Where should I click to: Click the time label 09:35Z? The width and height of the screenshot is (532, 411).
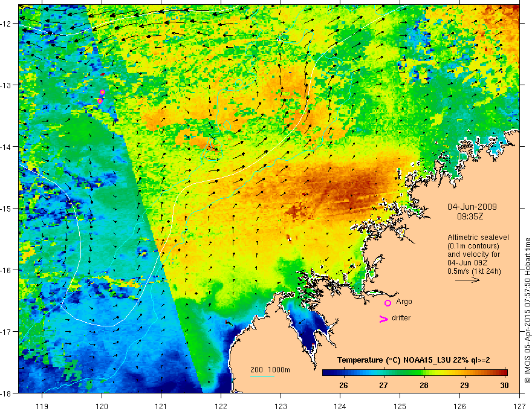pyautogui.click(x=470, y=216)
